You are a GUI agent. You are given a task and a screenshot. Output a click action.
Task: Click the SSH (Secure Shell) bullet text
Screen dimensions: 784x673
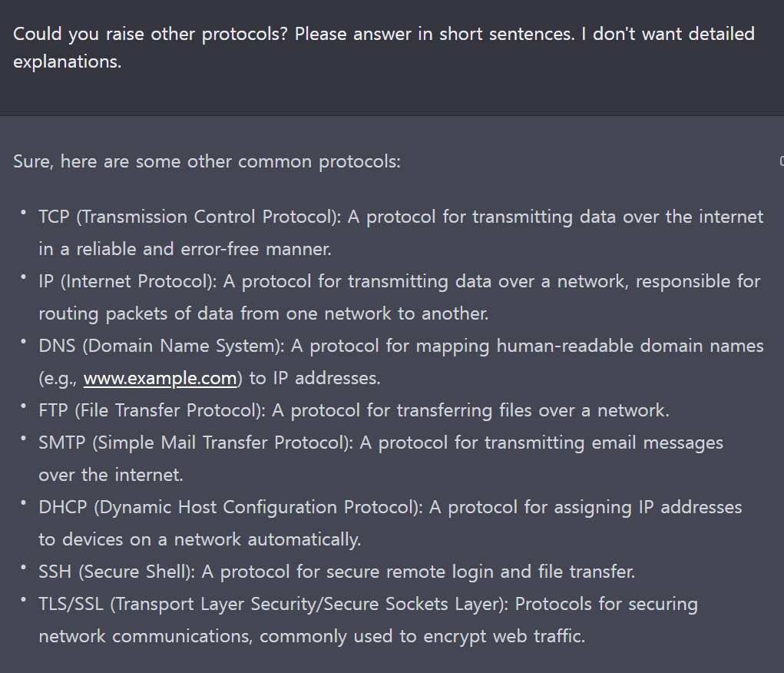337,572
